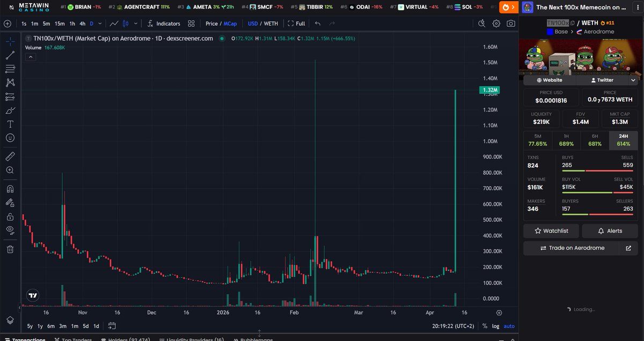
Task: Switch to the candlestick chart type
Action: coord(126,24)
